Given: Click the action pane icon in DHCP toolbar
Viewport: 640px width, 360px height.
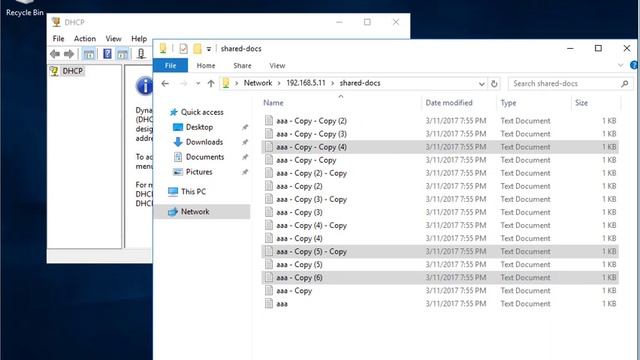Looking at the screenshot, I should [x=122, y=54].
